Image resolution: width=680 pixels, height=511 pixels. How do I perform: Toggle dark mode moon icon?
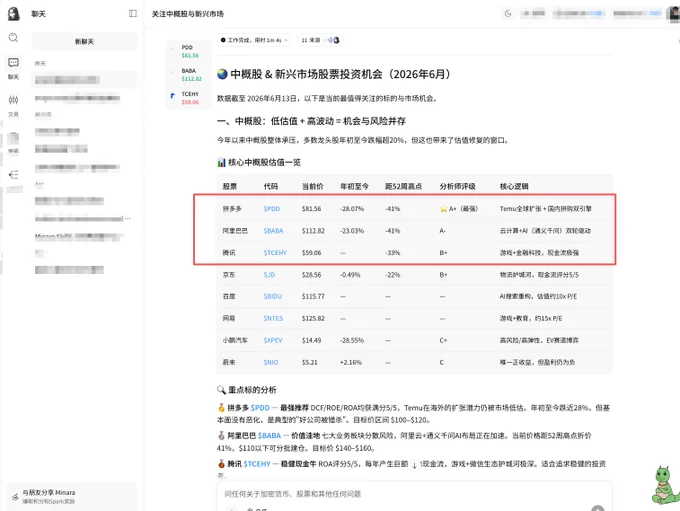pos(508,13)
